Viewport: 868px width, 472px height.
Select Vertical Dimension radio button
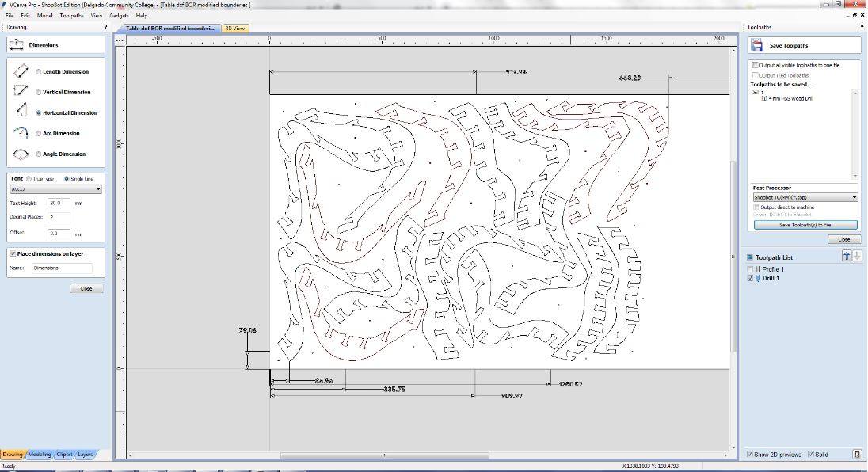point(38,92)
